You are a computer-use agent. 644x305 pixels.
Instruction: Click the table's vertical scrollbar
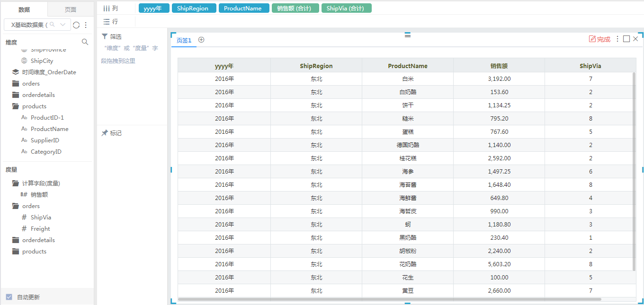tap(634, 171)
